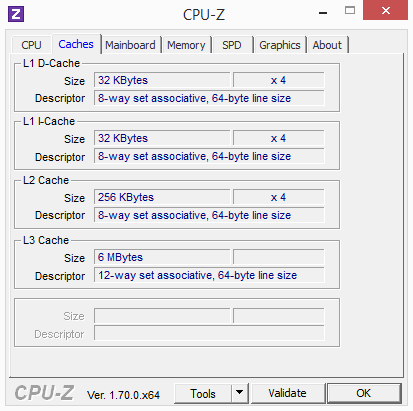This screenshot has width=413, height=411.
Task: Open the Tools dropdown arrow
Action: [x=240, y=393]
